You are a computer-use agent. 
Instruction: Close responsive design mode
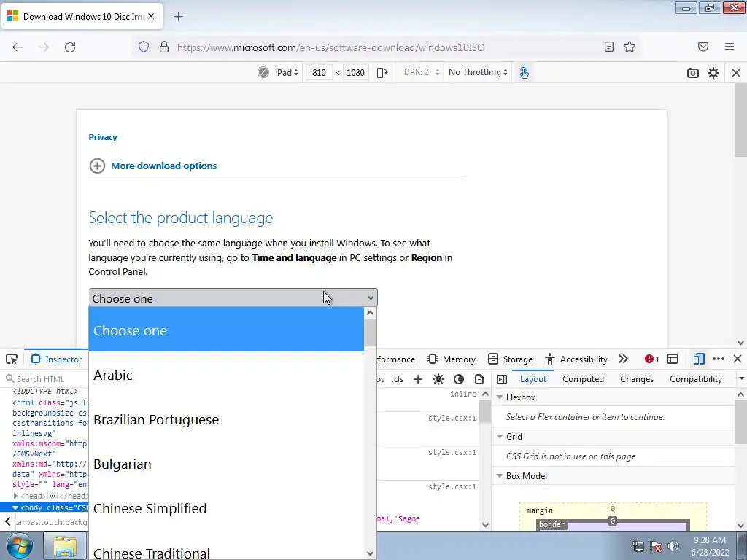[736, 73]
